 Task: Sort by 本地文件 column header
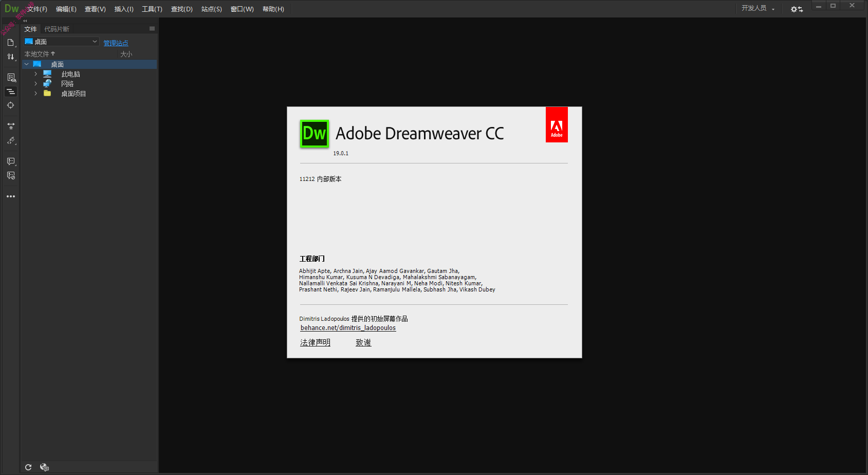coord(40,54)
